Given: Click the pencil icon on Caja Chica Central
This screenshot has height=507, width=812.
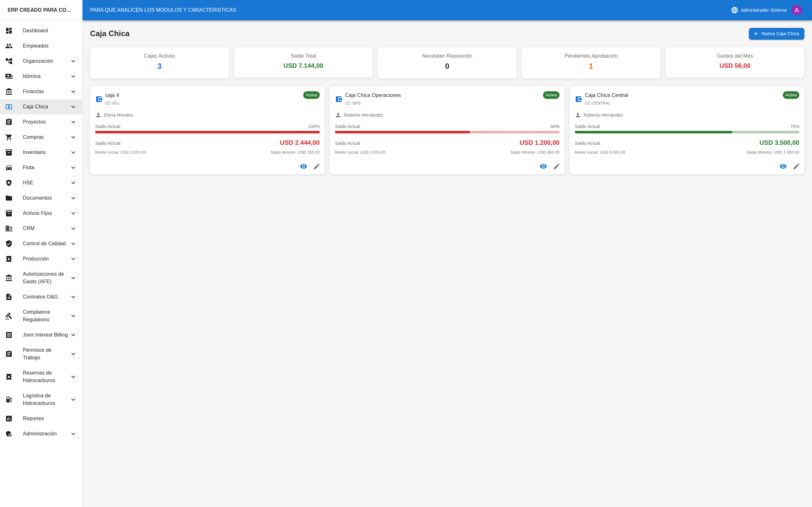Looking at the screenshot, I should point(796,166).
